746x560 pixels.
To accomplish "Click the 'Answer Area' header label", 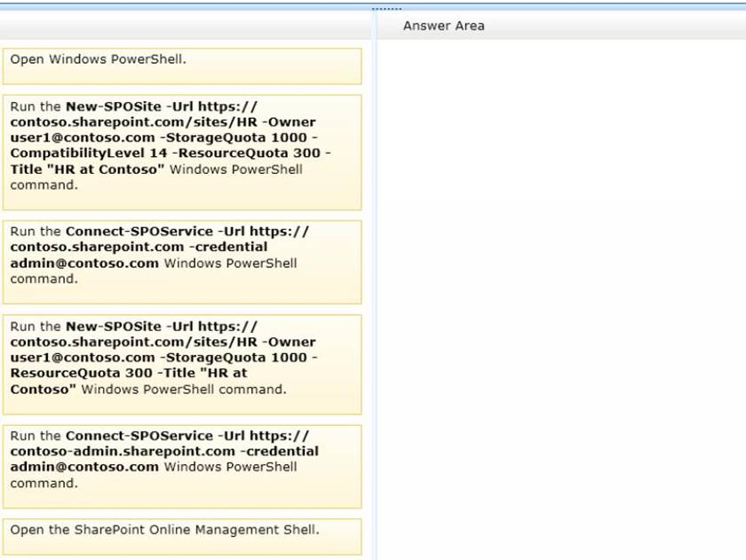I will [x=444, y=26].
